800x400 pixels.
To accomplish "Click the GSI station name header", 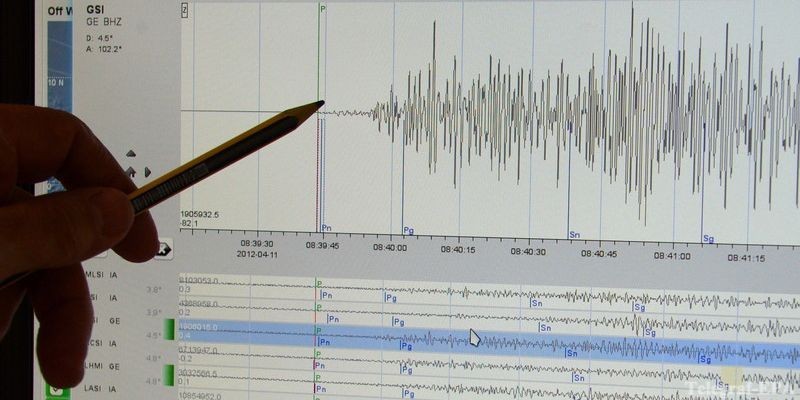I will 96,9.
